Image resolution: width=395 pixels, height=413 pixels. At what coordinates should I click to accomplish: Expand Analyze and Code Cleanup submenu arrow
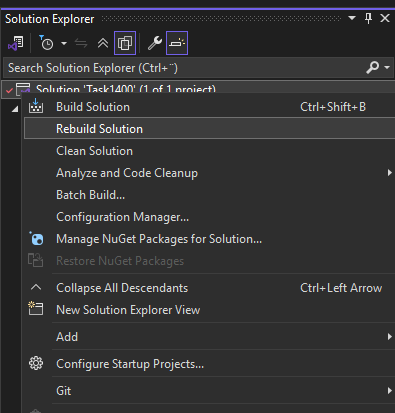pos(389,173)
